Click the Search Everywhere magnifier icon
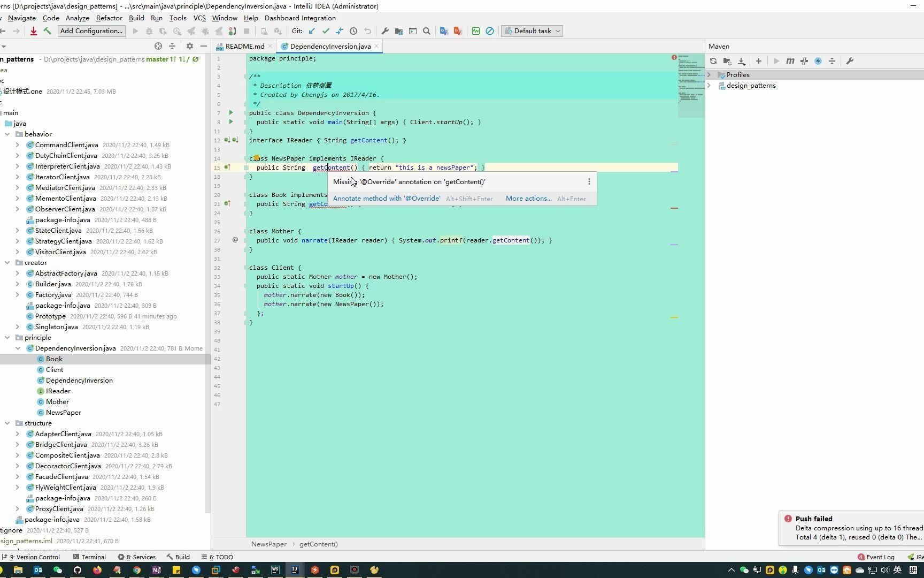 point(427,31)
